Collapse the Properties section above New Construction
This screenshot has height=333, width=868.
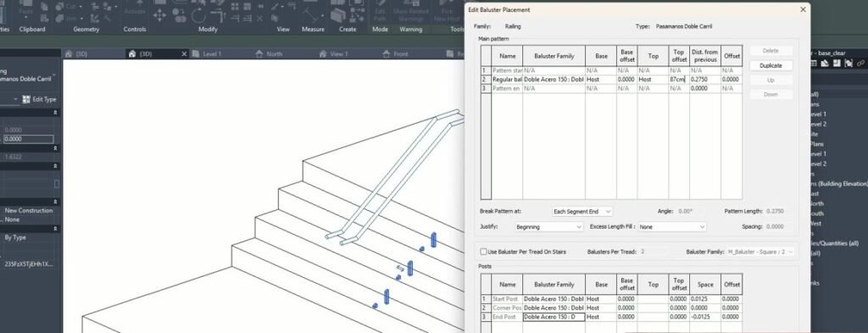[55, 202]
